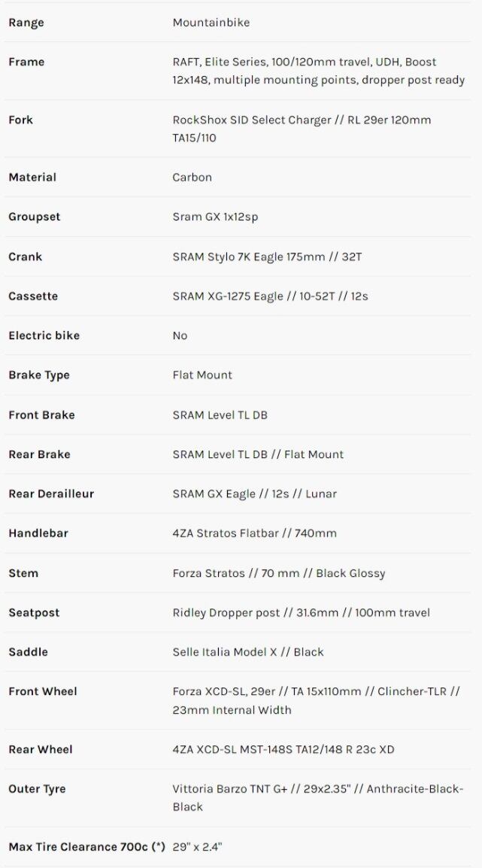The width and height of the screenshot is (482, 868).
Task: Click the Groupset row label
Action: point(35,217)
